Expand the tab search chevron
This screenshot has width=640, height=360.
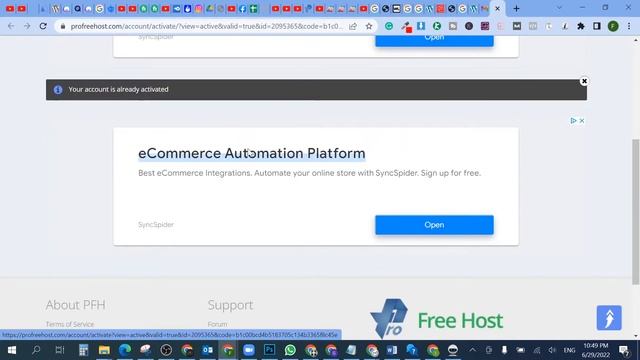coord(559,8)
